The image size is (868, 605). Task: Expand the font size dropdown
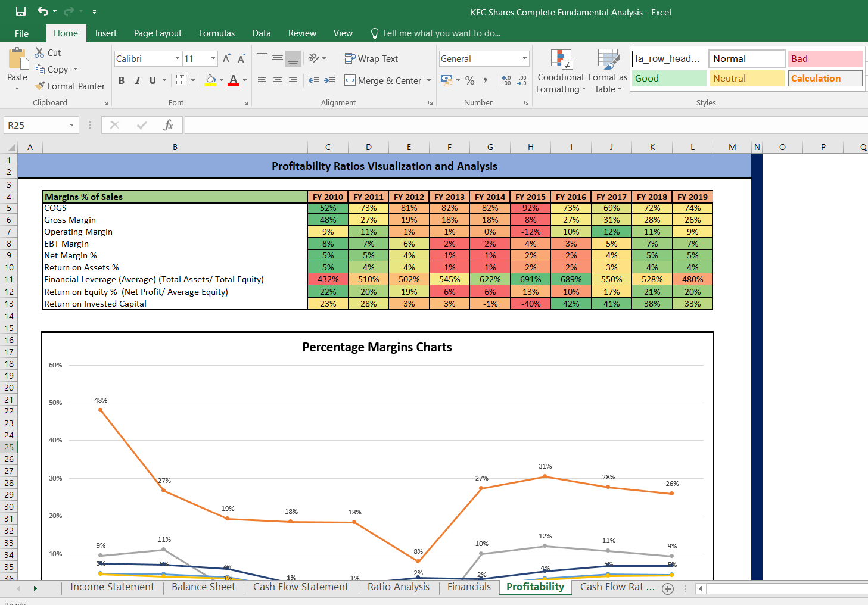(x=213, y=58)
